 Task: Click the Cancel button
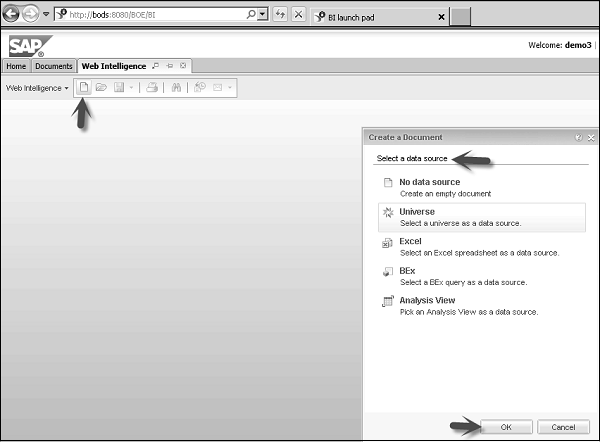563,427
